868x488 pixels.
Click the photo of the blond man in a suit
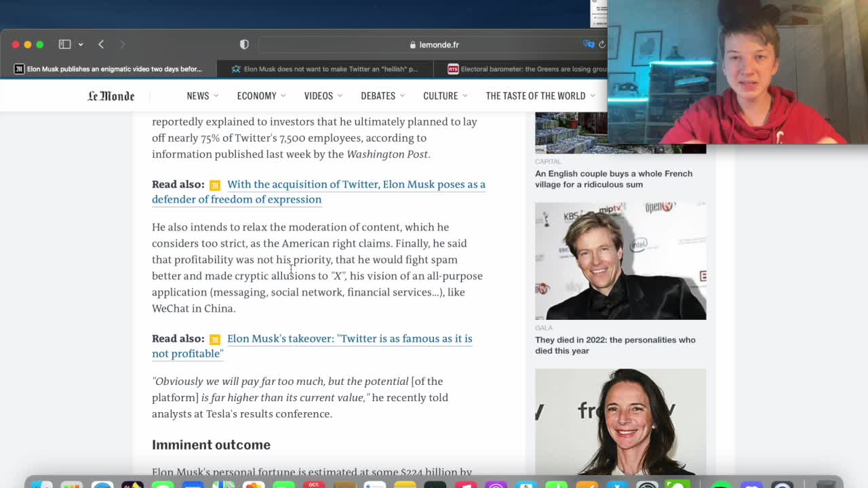620,261
